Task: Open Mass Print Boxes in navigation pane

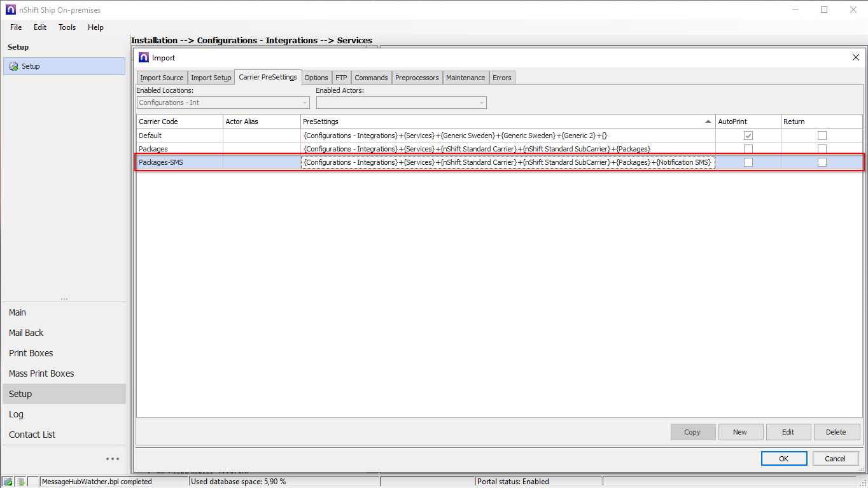Action: pos(41,373)
